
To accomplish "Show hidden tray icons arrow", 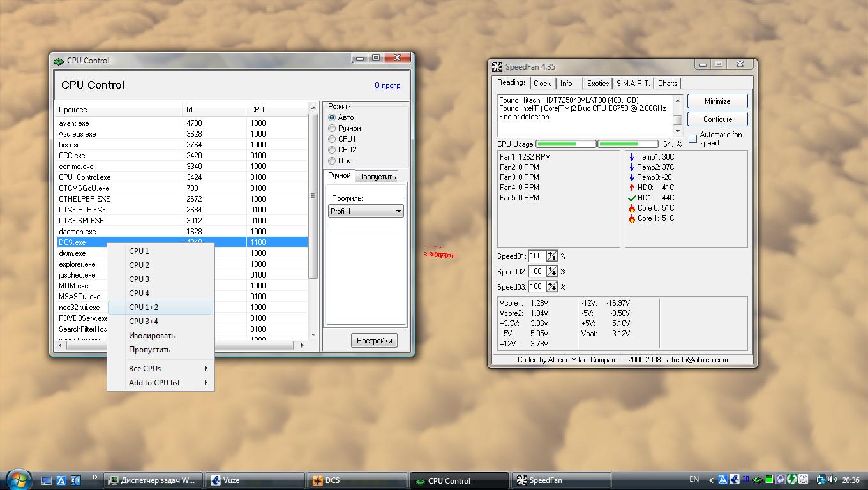I will tap(711, 480).
